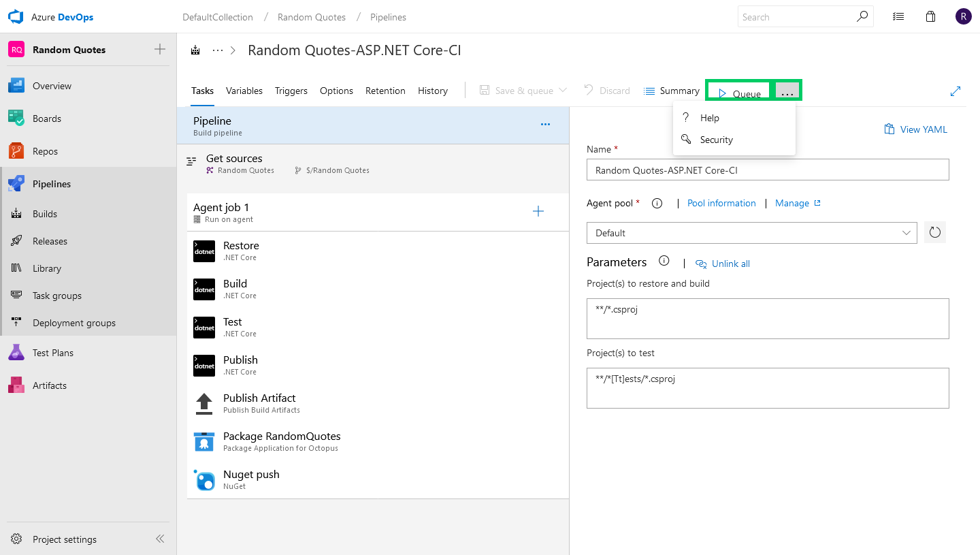Image resolution: width=980 pixels, height=555 pixels.
Task: Click Parameters info icon
Action: tap(664, 261)
